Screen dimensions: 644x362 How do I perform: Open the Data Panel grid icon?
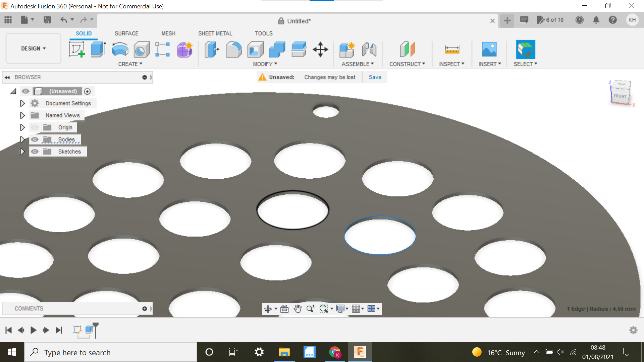click(x=8, y=20)
